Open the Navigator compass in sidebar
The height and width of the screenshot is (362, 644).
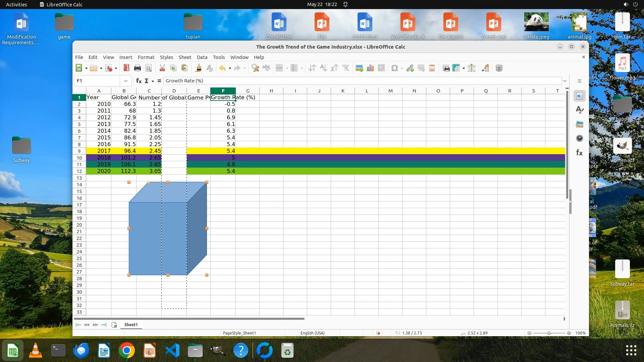pos(579,138)
